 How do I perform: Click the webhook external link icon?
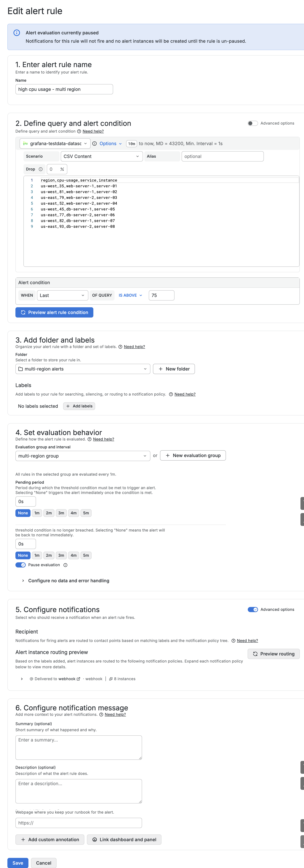pos(79,679)
